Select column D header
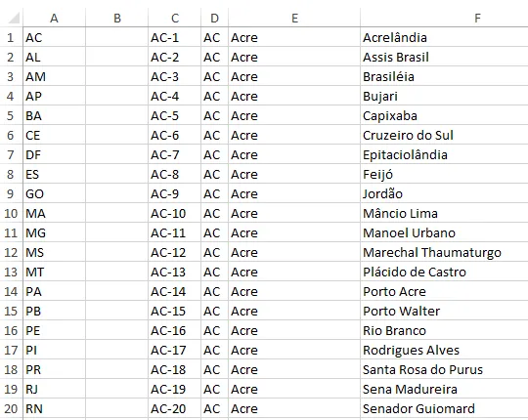The image size is (528, 420). point(214,19)
